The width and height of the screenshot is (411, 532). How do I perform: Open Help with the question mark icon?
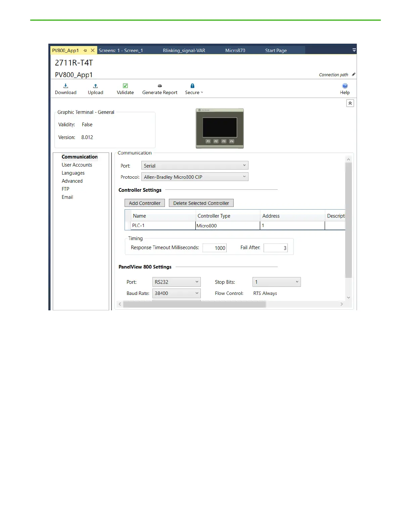[x=345, y=86]
